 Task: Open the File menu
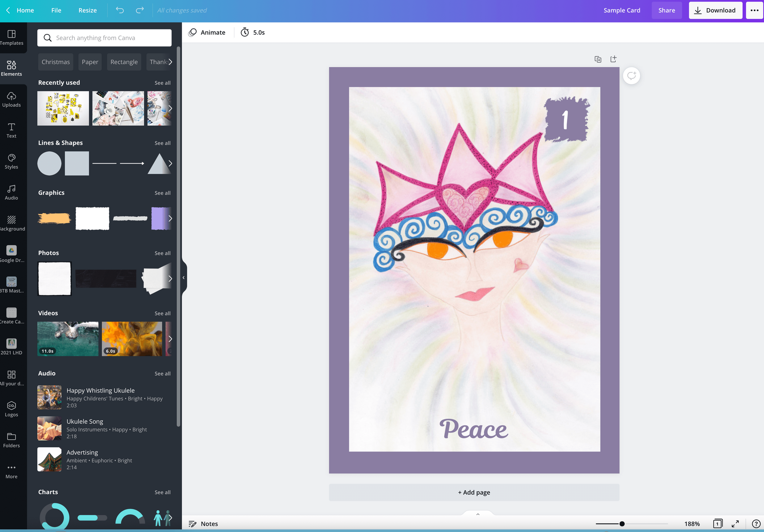(x=56, y=10)
